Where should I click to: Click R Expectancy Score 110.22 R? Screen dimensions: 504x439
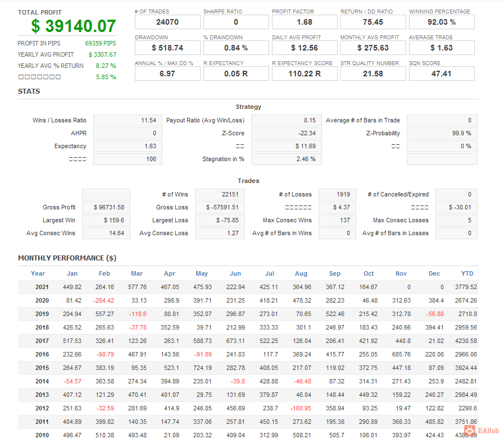tap(305, 74)
